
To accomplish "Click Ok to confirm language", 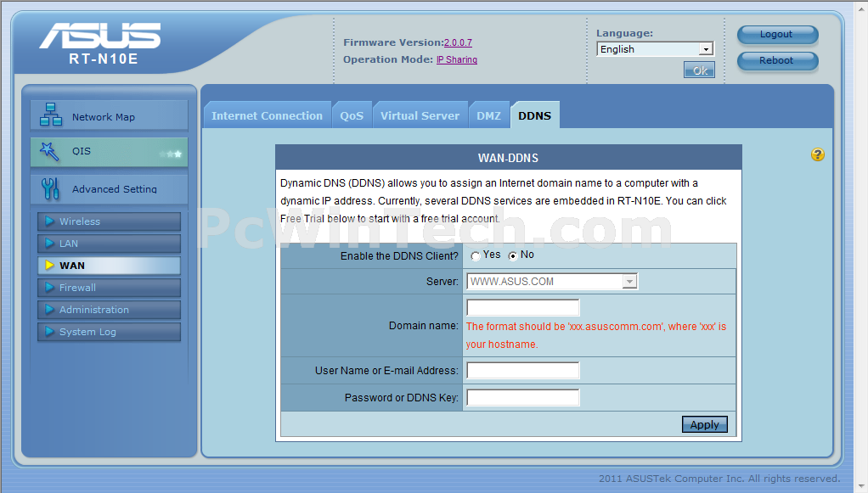I will click(699, 70).
